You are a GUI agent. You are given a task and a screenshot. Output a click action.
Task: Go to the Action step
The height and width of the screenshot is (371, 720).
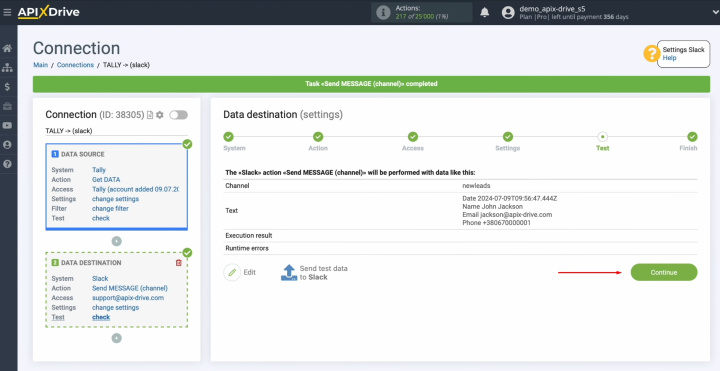[318, 136]
